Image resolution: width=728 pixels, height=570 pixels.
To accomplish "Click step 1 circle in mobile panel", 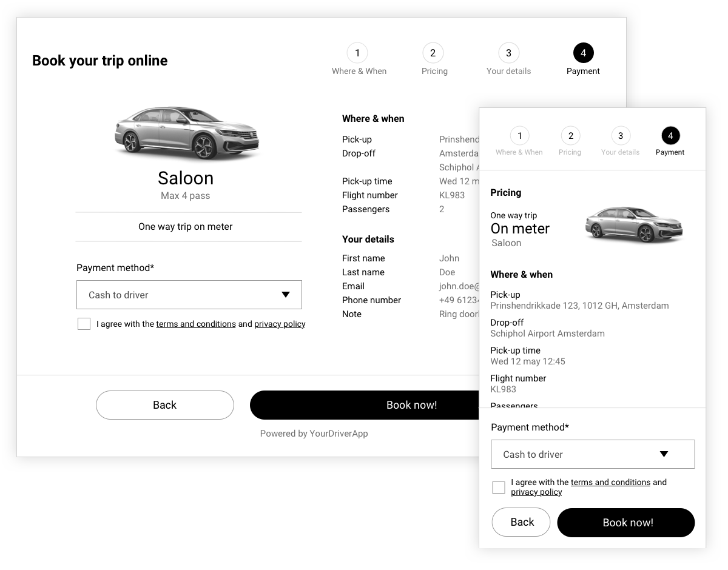I will tap(519, 135).
